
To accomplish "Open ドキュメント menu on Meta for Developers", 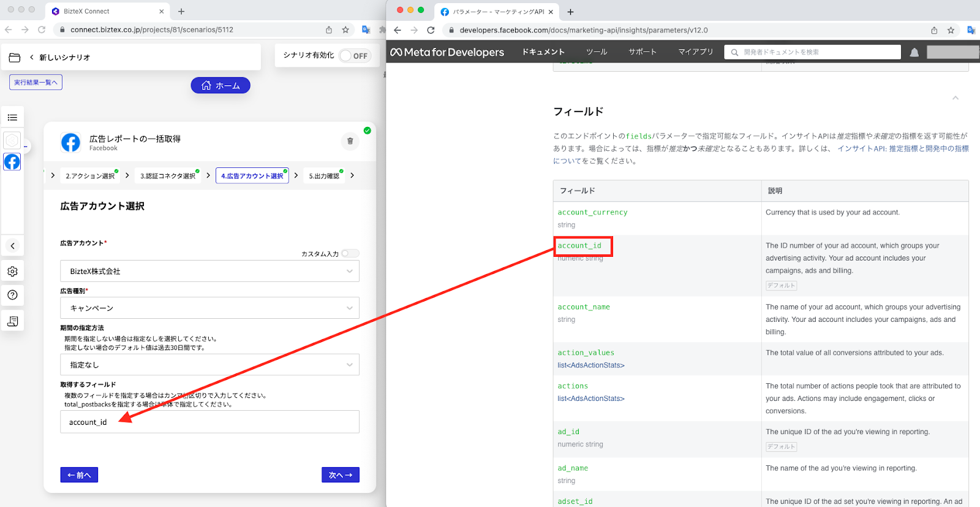I will tap(543, 52).
